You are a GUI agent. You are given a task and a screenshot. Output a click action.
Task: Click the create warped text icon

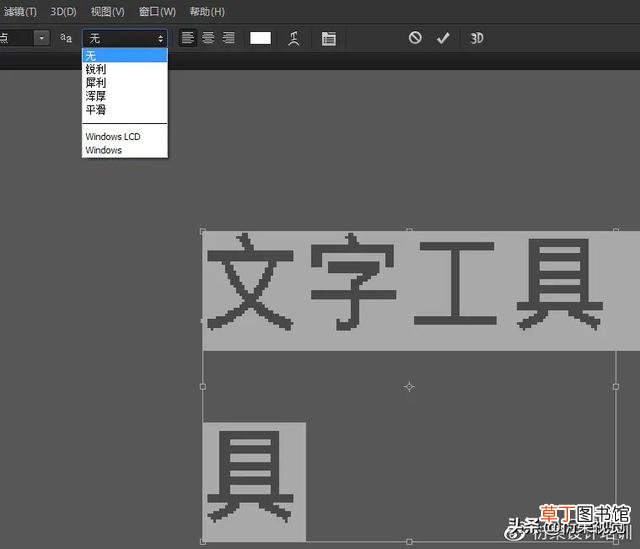tap(294, 38)
